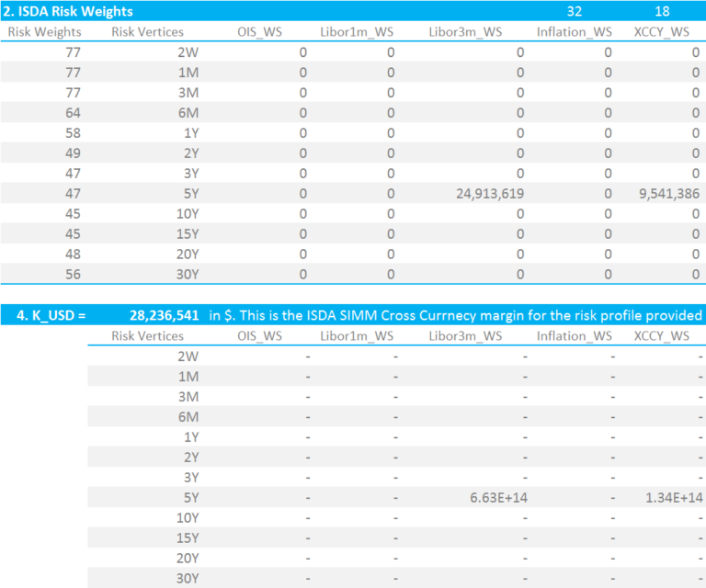Select the '4. K_USD =' label
Viewport: 706px width, 588px height.
pos(51,315)
